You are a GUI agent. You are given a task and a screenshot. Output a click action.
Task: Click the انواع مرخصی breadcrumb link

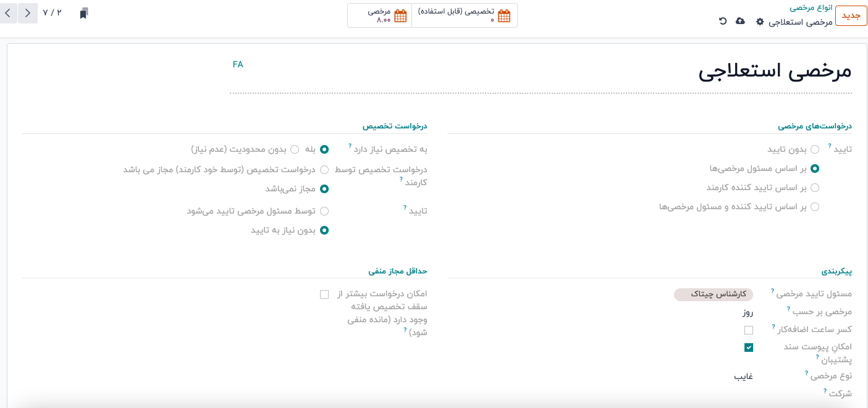coord(811,7)
